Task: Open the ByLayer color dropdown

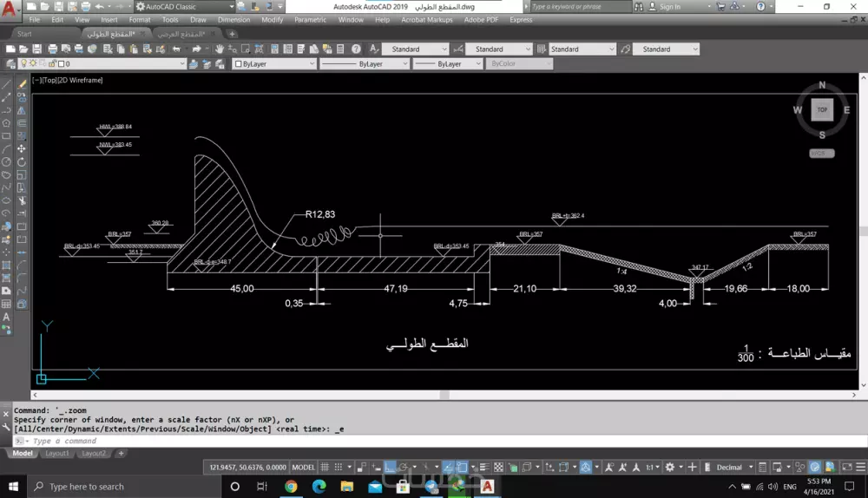Action: click(x=274, y=63)
